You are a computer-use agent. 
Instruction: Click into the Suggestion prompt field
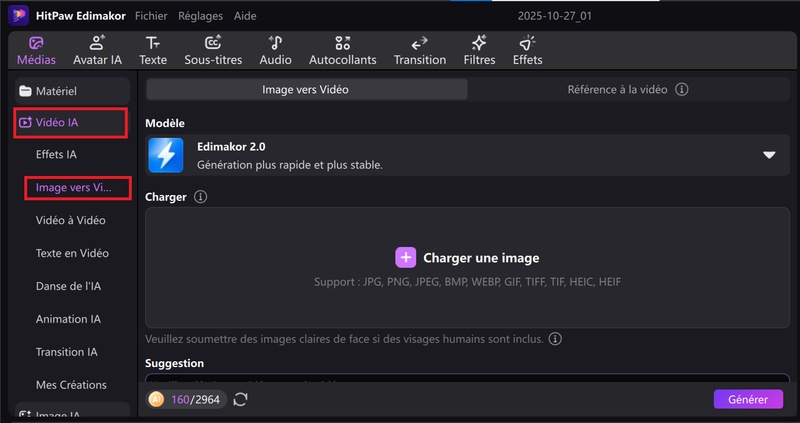point(467,379)
